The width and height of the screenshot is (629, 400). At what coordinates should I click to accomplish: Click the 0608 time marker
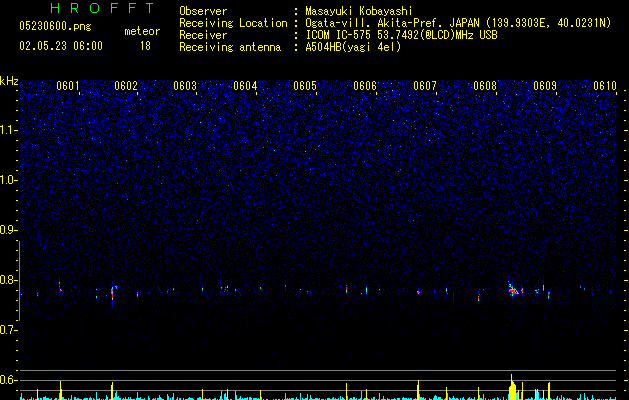(485, 86)
